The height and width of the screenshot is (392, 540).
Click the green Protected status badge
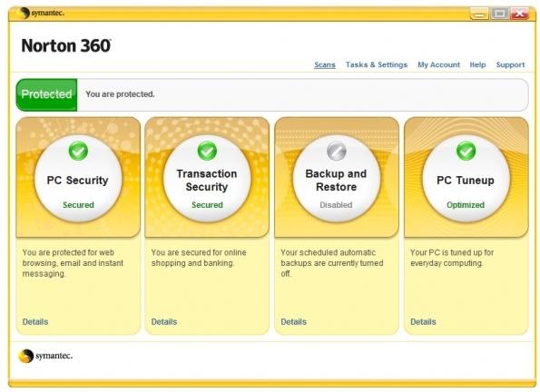(46, 94)
